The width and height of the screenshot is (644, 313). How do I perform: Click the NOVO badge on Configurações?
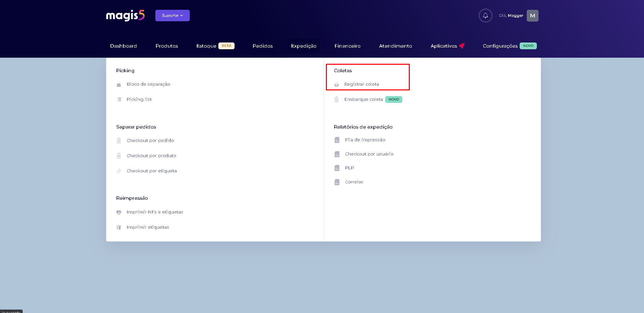click(528, 46)
